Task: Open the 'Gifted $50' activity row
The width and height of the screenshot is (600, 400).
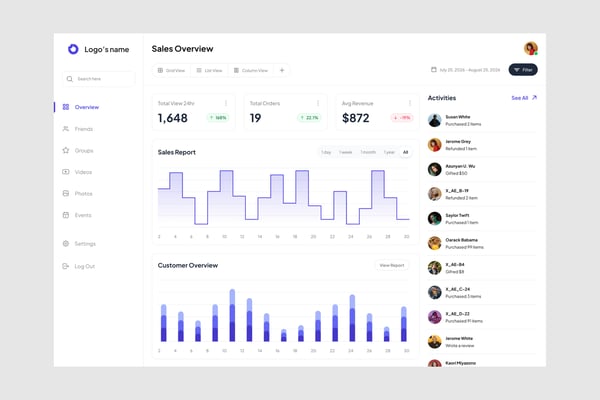Action: [482, 169]
